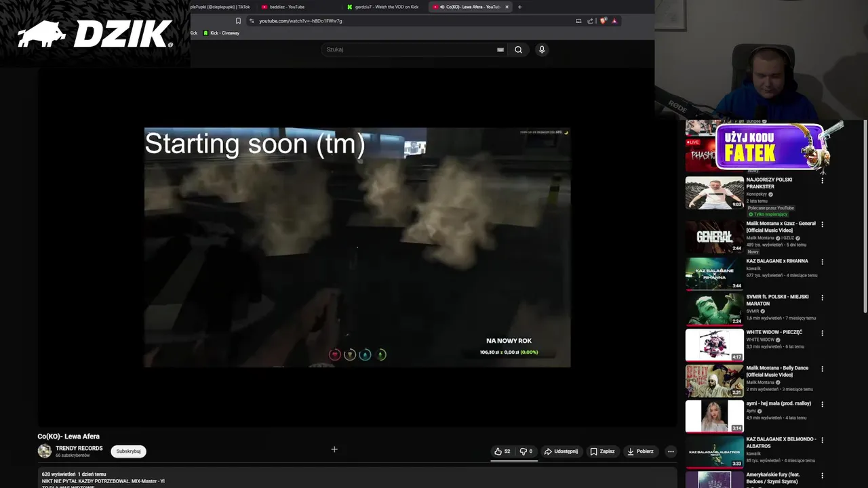The image size is (868, 488).
Task: Click the Zapisz save button
Action: coord(602,451)
